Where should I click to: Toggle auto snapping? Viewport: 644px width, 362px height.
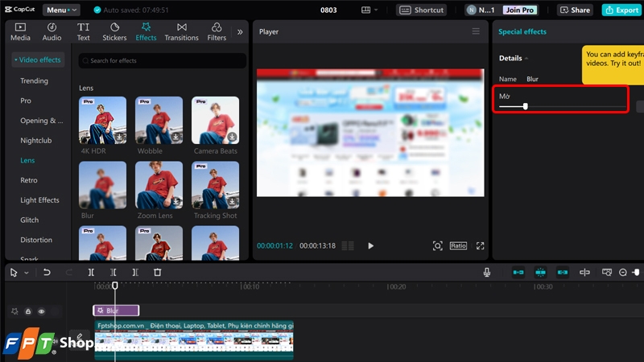click(x=540, y=273)
